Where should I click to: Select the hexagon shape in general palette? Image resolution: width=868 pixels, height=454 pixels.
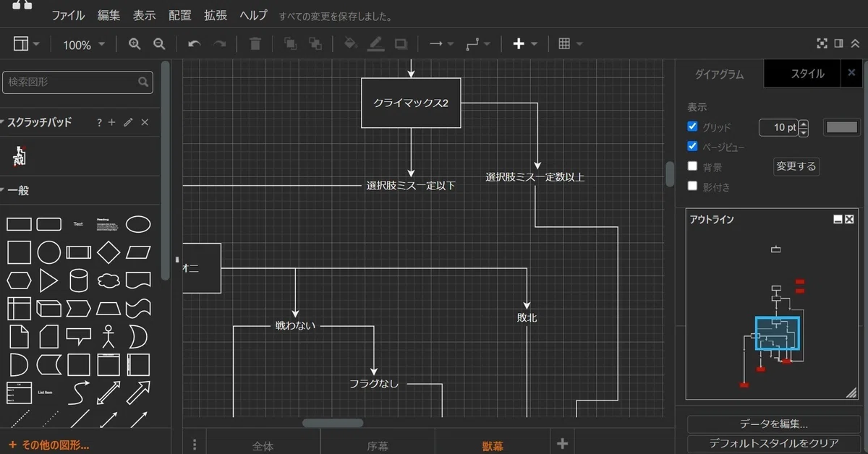[x=19, y=280]
